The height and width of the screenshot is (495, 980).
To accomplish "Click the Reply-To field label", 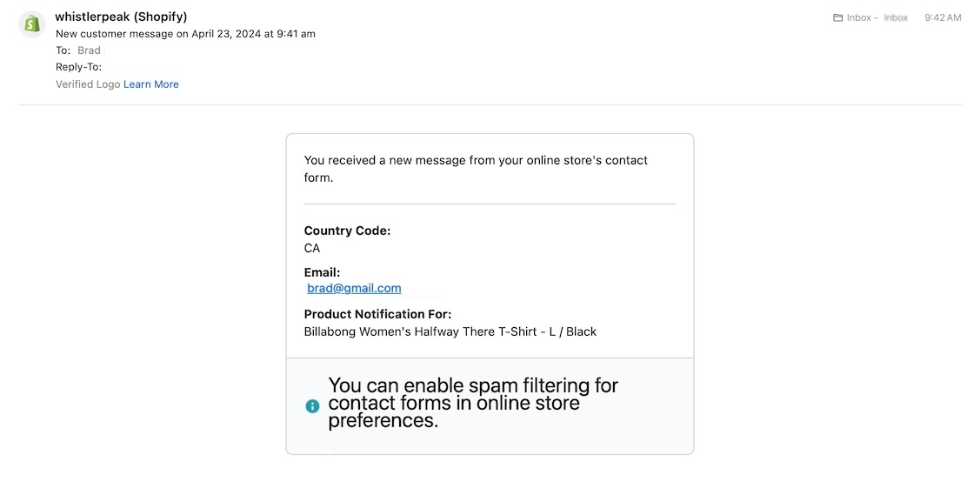I will pos(78,67).
